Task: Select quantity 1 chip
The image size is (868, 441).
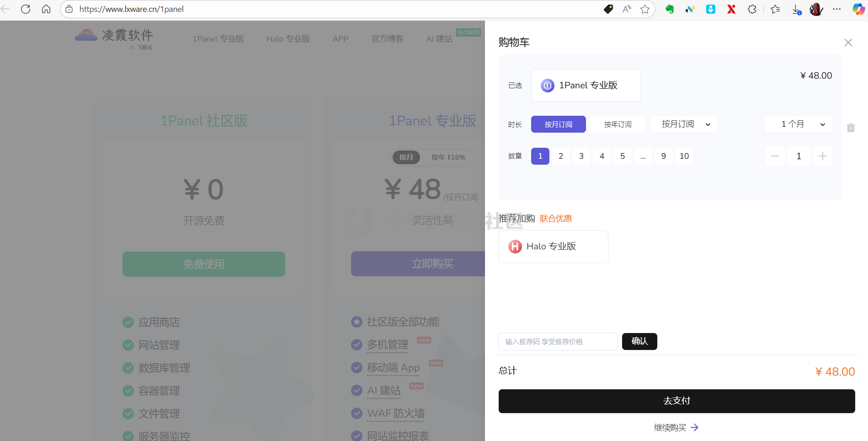Action: click(x=540, y=156)
